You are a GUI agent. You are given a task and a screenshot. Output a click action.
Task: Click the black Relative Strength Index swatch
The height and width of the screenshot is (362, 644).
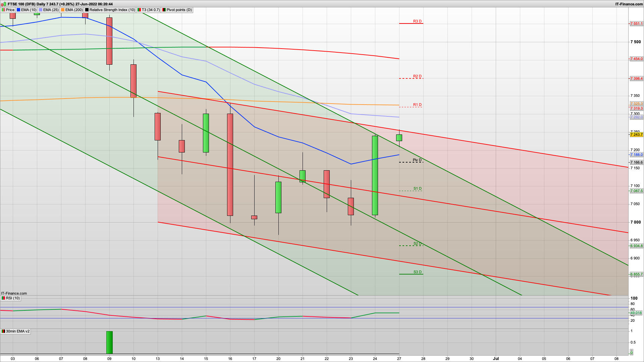(87, 10)
